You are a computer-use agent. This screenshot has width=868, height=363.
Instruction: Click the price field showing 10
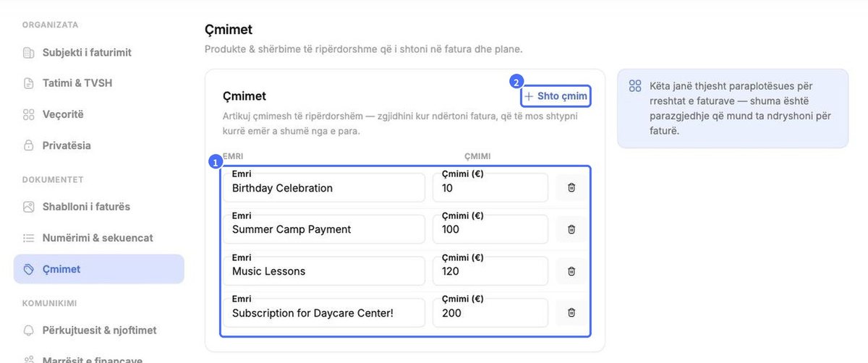point(490,188)
